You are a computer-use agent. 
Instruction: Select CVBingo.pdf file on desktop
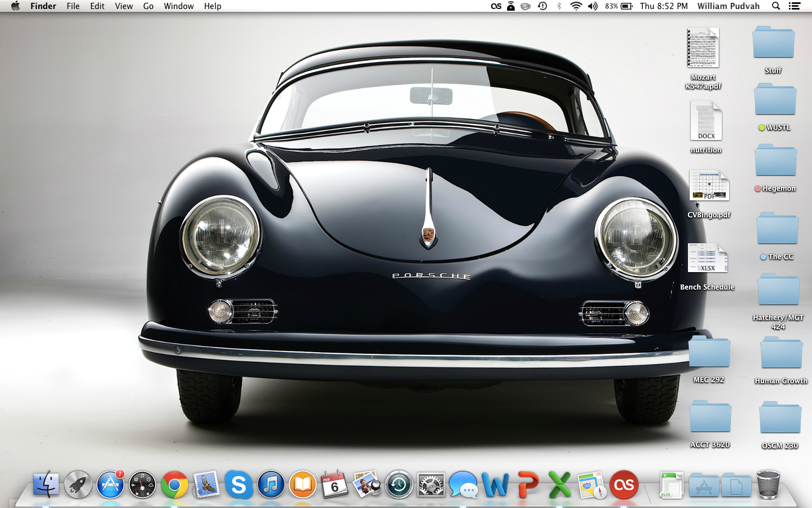[709, 186]
